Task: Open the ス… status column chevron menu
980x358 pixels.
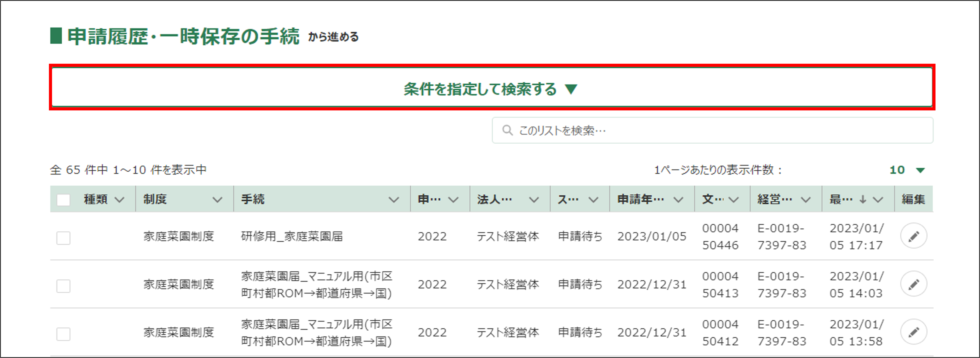Action: coord(593,200)
